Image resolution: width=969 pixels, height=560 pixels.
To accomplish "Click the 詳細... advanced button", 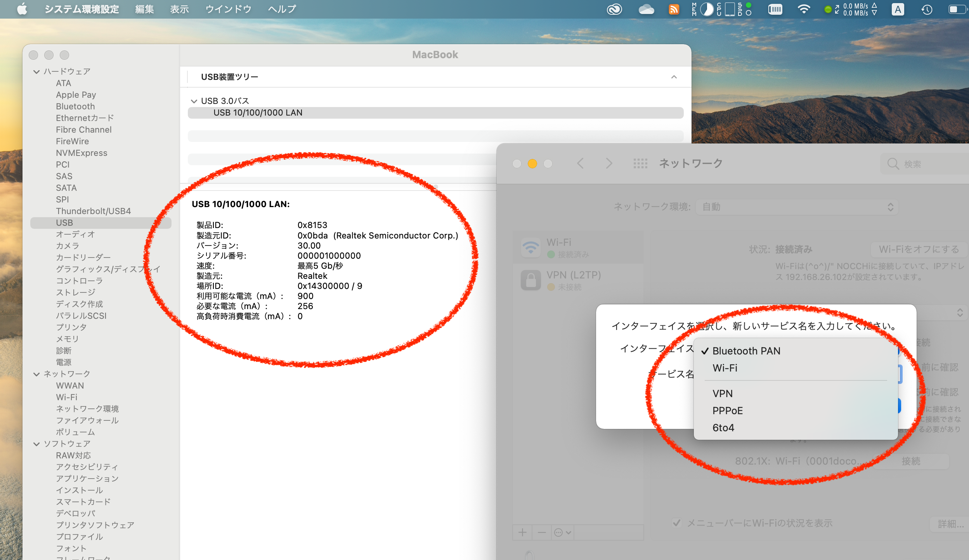I will (x=950, y=524).
